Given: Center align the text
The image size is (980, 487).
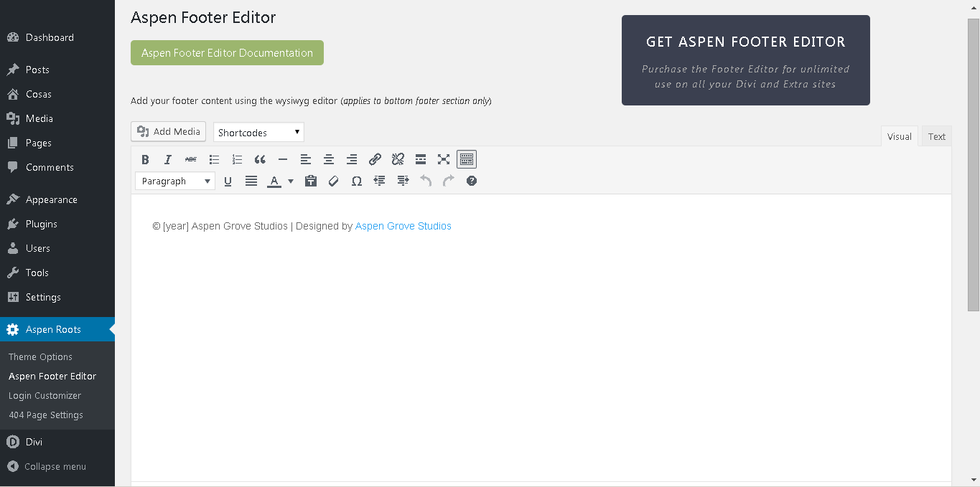Looking at the screenshot, I should pyautogui.click(x=329, y=159).
